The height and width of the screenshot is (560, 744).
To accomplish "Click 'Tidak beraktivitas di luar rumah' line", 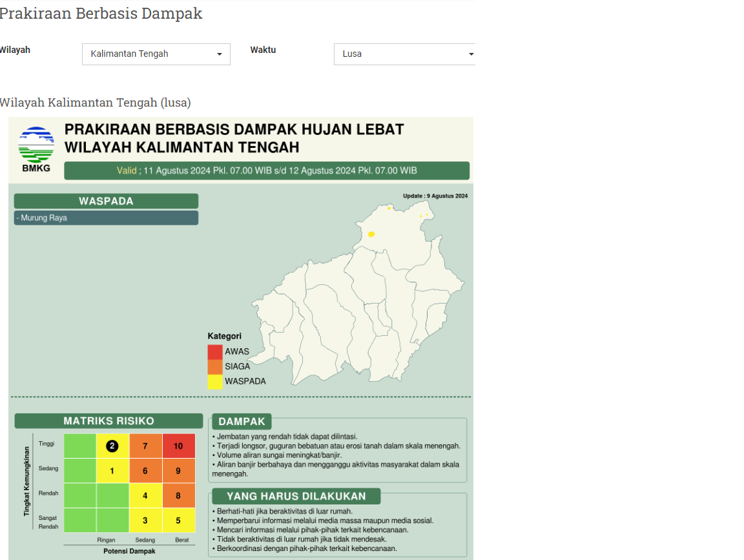I will tap(300, 539).
